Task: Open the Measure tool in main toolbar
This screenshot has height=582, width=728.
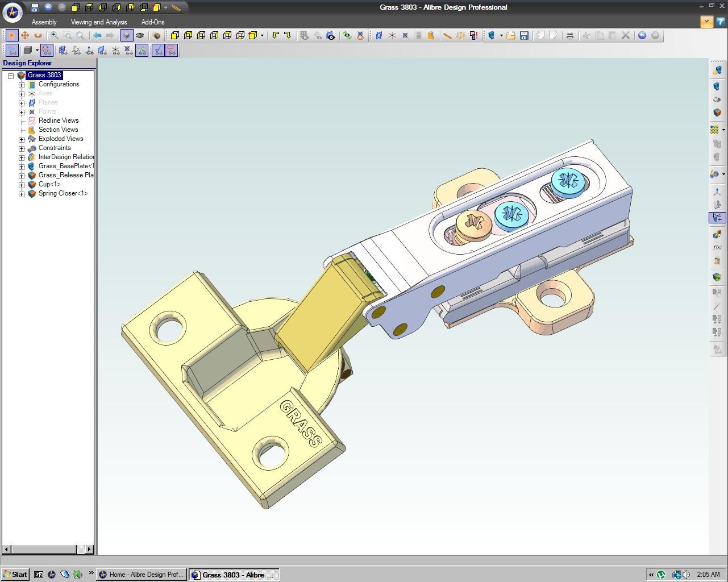Action: click(448, 35)
